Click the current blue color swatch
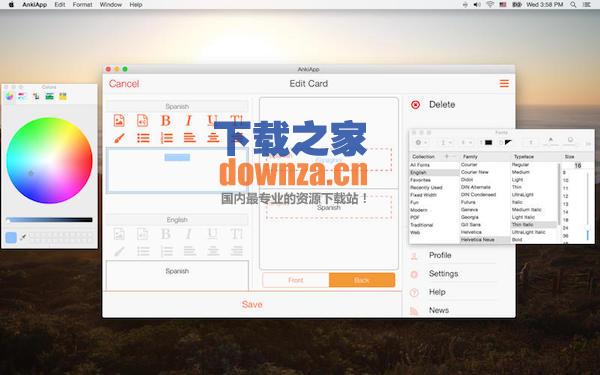Image resolution: width=600 pixels, height=375 pixels. (11, 237)
